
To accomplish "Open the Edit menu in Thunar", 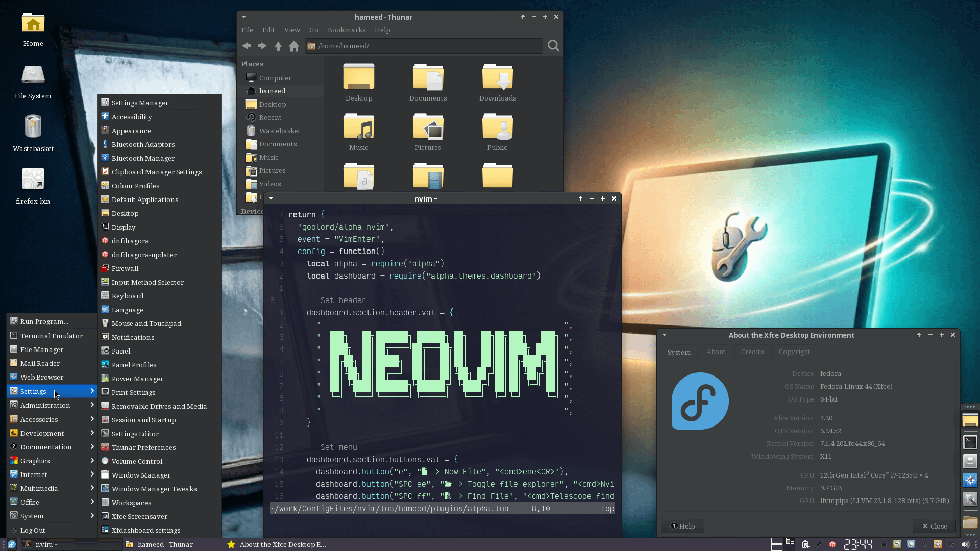I will pos(268,30).
